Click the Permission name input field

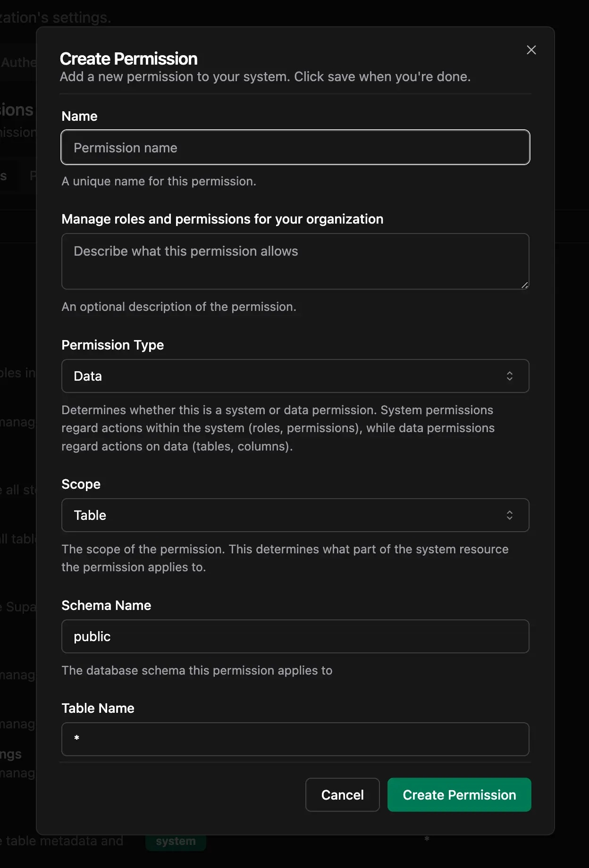coord(295,147)
